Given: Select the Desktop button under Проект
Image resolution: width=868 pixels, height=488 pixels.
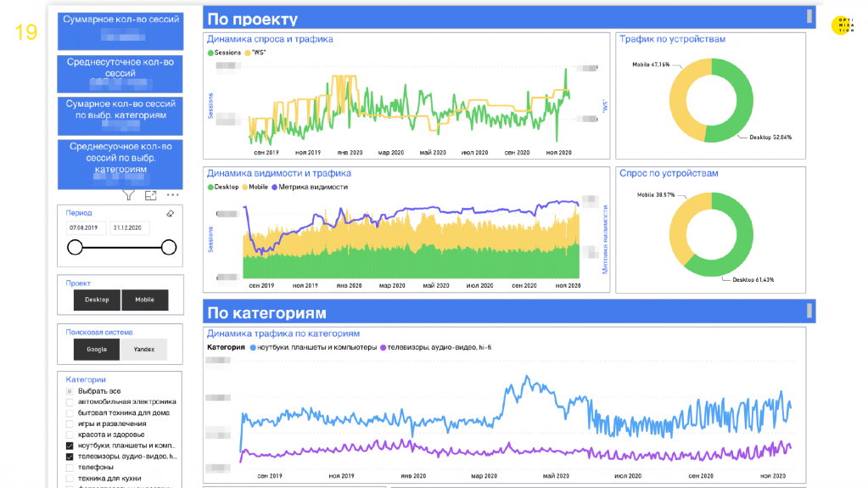Looking at the screenshot, I should pyautogui.click(x=97, y=300).
